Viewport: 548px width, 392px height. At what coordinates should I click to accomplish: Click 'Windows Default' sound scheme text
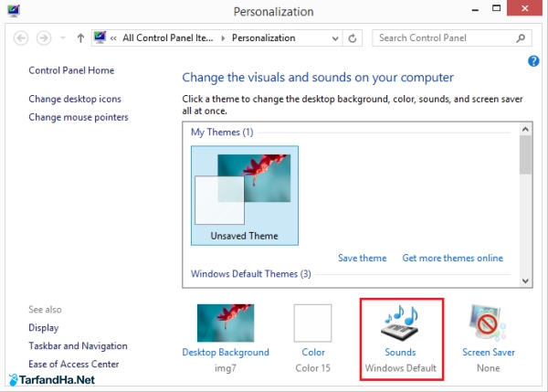tap(401, 368)
